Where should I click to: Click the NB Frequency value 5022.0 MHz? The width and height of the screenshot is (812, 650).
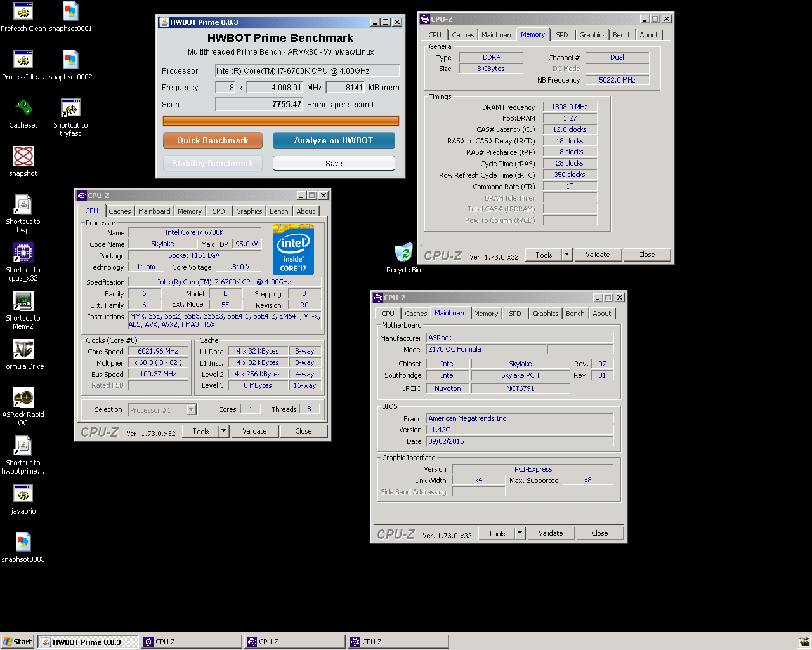(x=617, y=80)
